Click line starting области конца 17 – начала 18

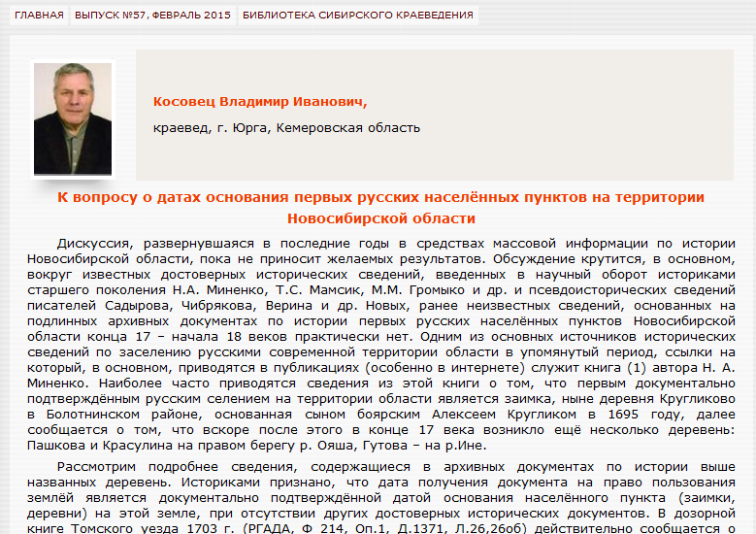(380, 336)
